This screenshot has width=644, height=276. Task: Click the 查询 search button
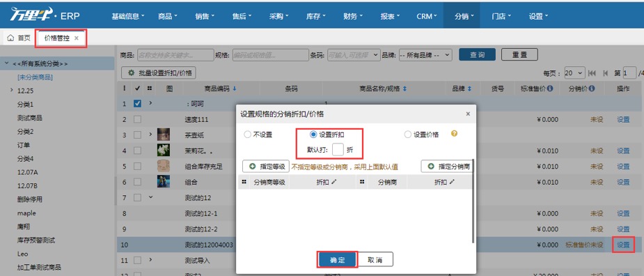477,54
